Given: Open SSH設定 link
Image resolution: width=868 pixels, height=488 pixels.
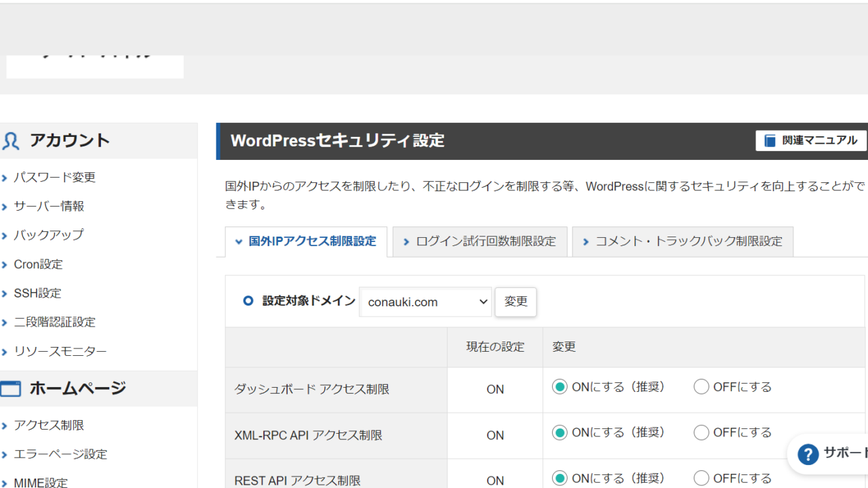Looking at the screenshot, I should pyautogui.click(x=37, y=293).
